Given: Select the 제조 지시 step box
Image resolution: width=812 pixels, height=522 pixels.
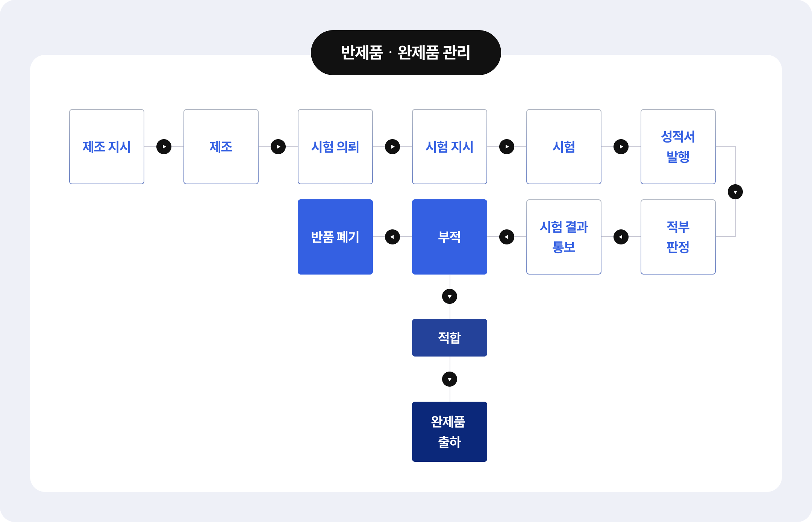Looking at the screenshot, I should point(107,147).
